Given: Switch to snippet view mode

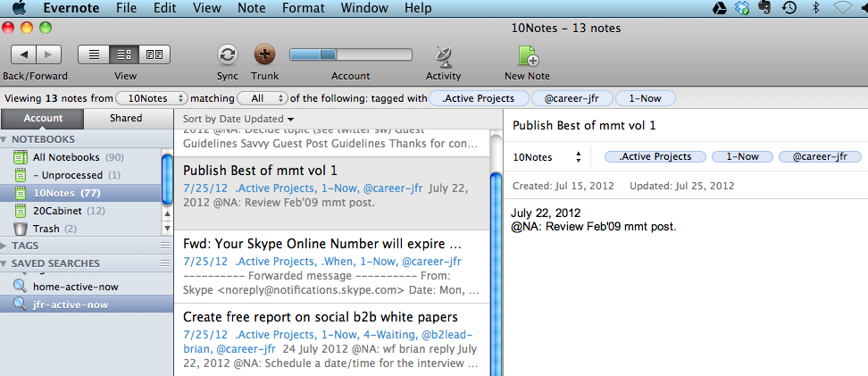Looking at the screenshot, I should pyautogui.click(x=124, y=54).
